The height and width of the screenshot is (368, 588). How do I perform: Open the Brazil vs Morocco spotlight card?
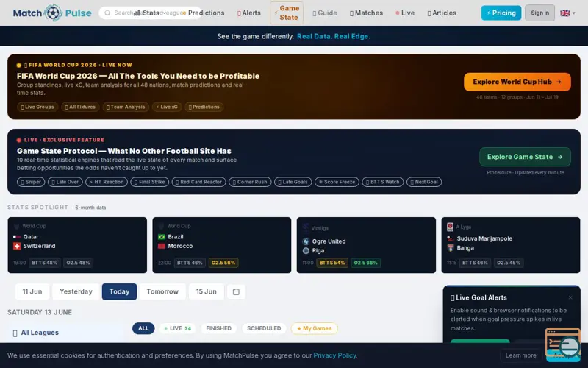click(x=222, y=245)
